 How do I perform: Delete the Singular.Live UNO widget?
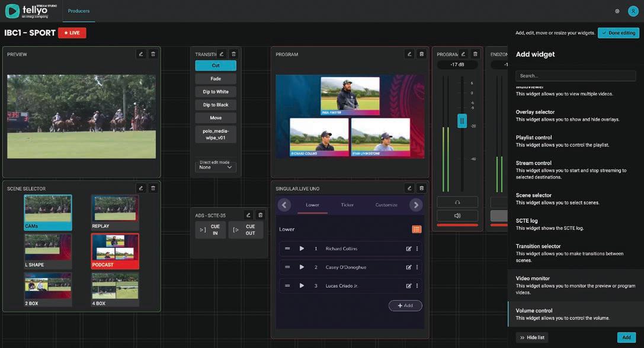click(421, 188)
